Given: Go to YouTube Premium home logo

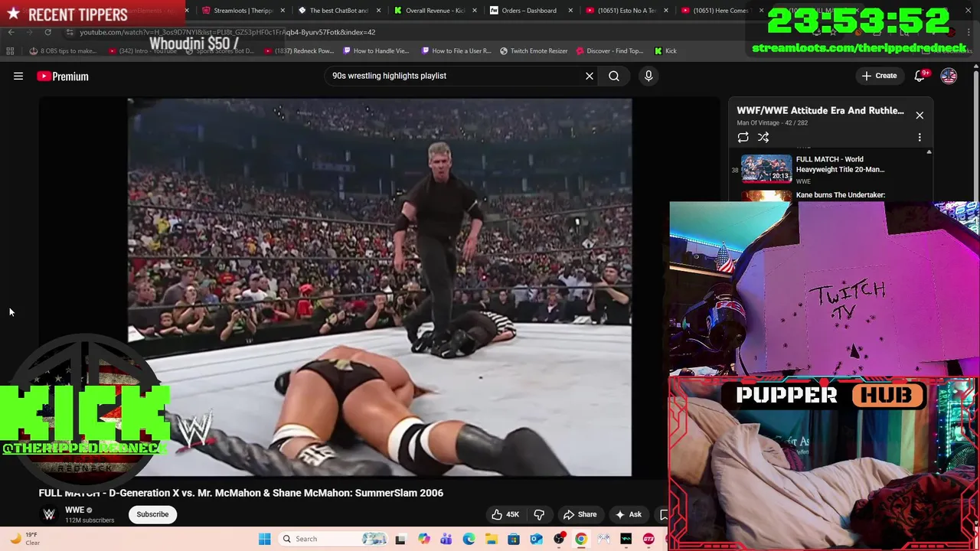Looking at the screenshot, I should [x=63, y=76].
